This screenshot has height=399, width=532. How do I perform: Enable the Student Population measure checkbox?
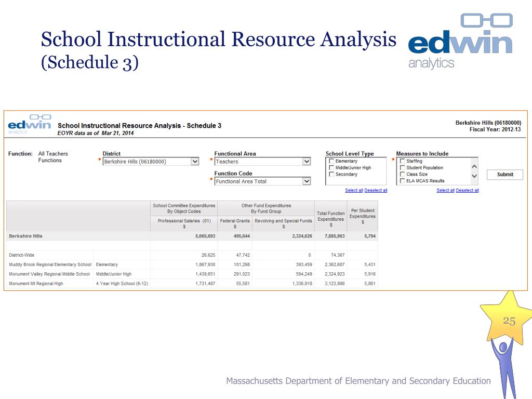click(x=403, y=168)
